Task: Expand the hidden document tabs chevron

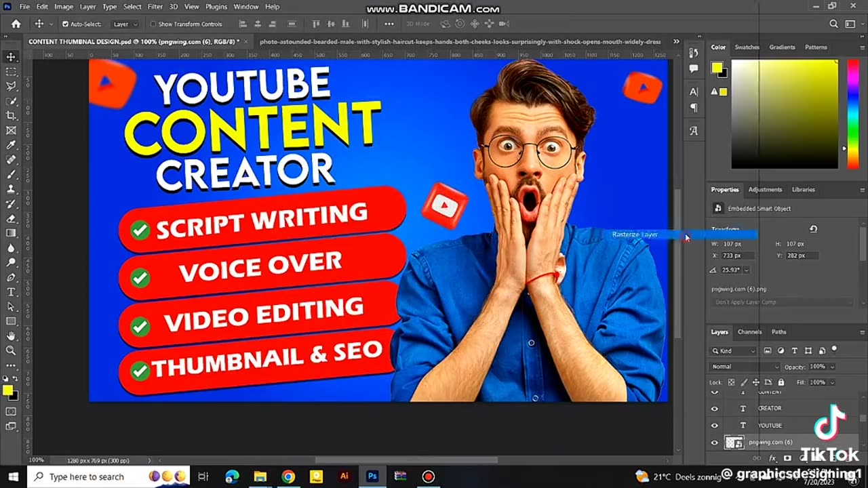Action: 676,41
